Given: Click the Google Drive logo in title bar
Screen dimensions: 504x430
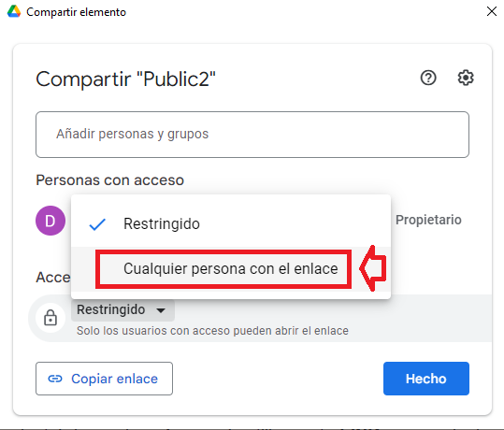Looking at the screenshot, I should 14,11.
